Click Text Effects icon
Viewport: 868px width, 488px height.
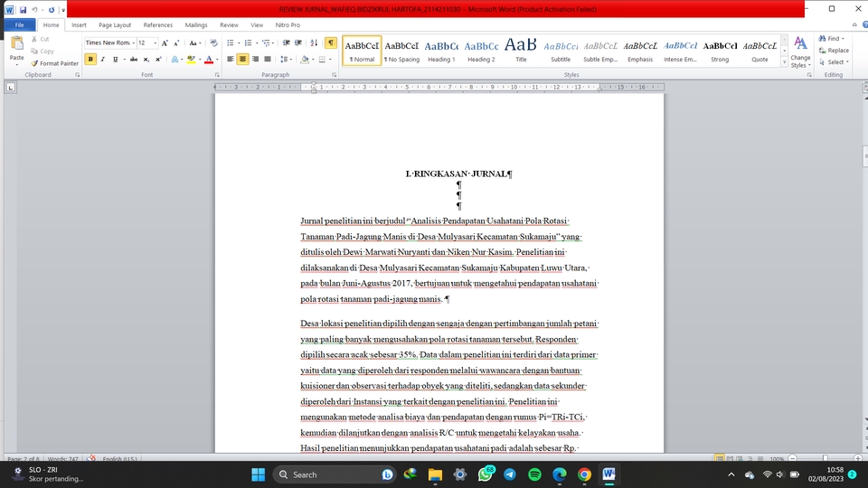click(x=175, y=60)
